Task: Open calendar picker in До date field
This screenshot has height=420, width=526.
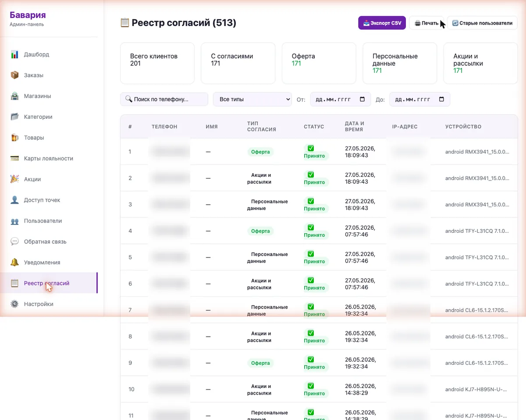Action: pos(441,99)
